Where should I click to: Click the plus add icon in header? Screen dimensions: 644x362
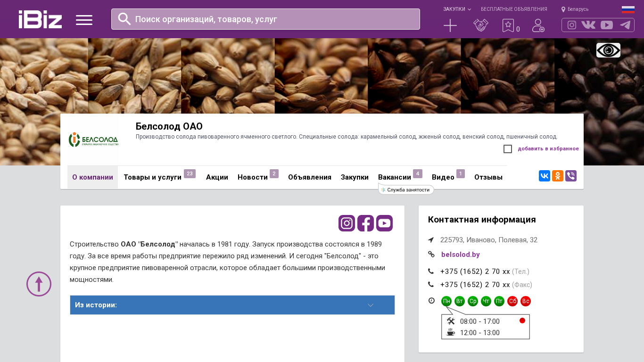click(x=450, y=25)
